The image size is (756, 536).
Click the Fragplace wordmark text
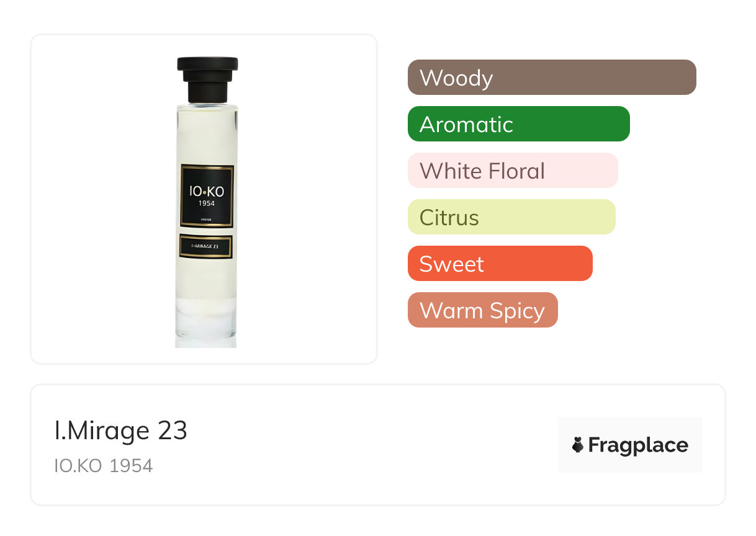(638, 445)
